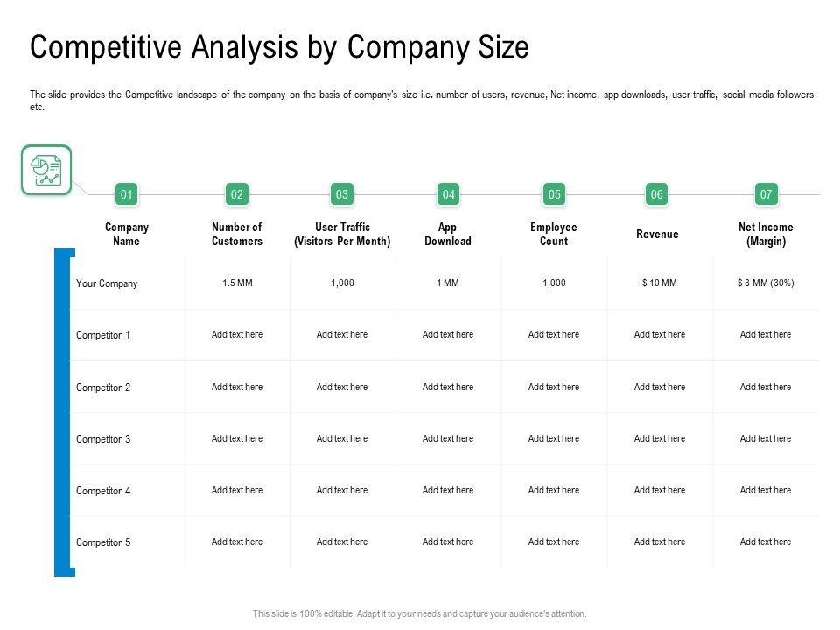Viewport: 840px width, 630px height.
Task: Click the green chart report icon
Action: pos(45,170)
